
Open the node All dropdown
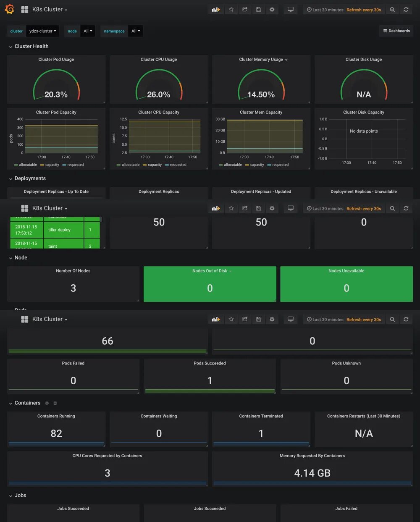[87, 31]
